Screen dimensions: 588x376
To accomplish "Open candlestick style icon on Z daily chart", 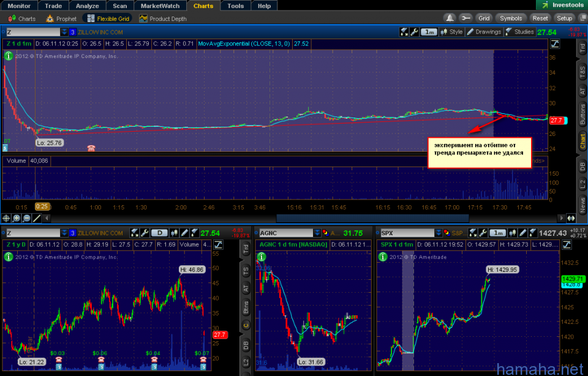I will tap(174, 233).
